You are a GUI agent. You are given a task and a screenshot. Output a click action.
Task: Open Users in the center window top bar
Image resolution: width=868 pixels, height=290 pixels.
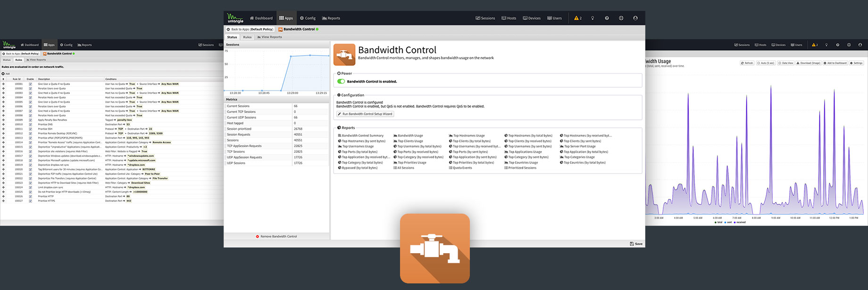[x=554, y=18]
